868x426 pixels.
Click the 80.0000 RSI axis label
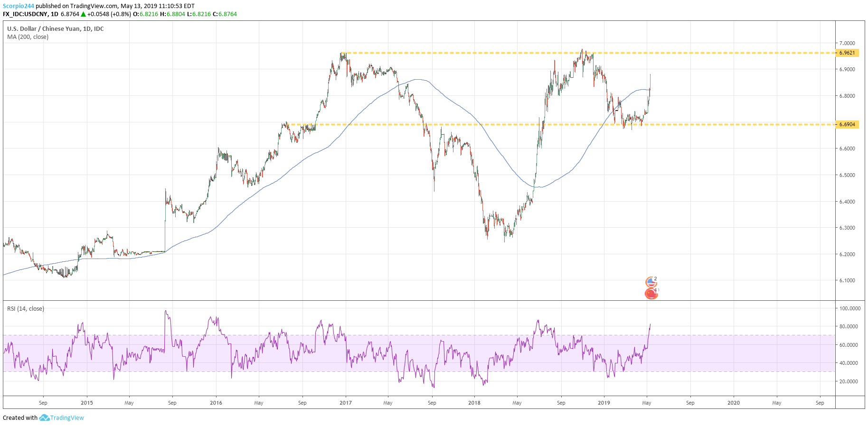(x=849, y=326)
